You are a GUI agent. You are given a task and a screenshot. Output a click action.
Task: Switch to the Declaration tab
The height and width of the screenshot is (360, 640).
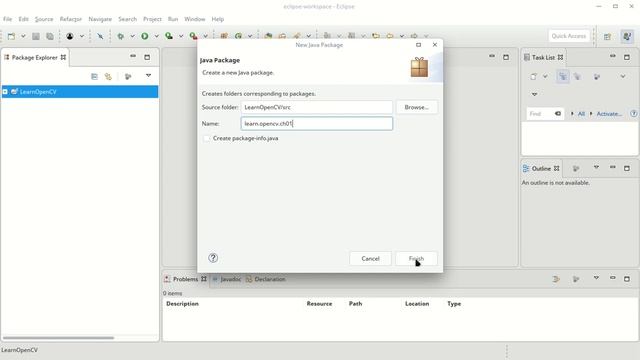pyautogui.click(x=266, y=279)
